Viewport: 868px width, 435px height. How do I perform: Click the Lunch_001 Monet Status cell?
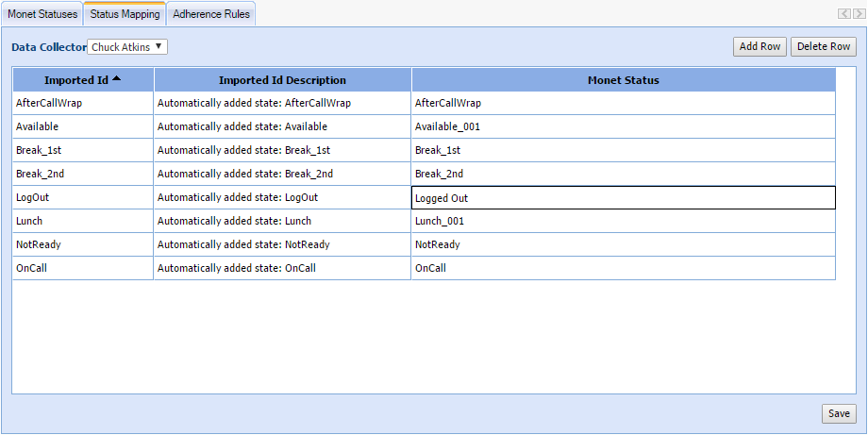623,221
